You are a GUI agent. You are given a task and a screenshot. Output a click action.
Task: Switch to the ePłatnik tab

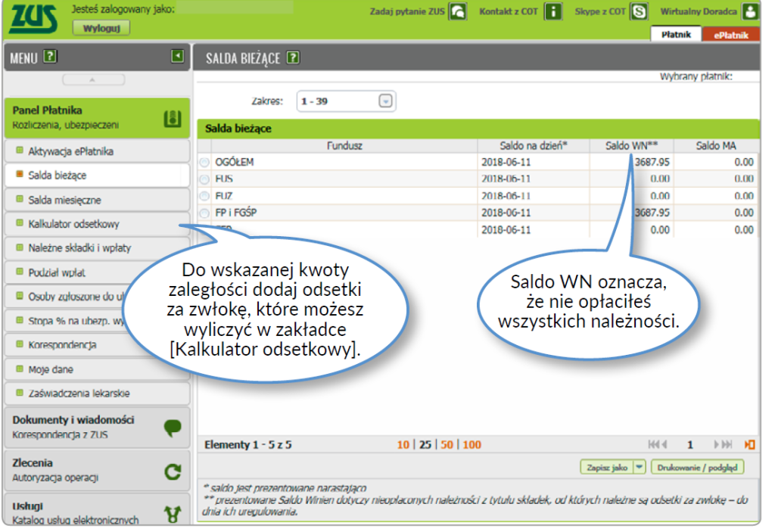(730, 34)
